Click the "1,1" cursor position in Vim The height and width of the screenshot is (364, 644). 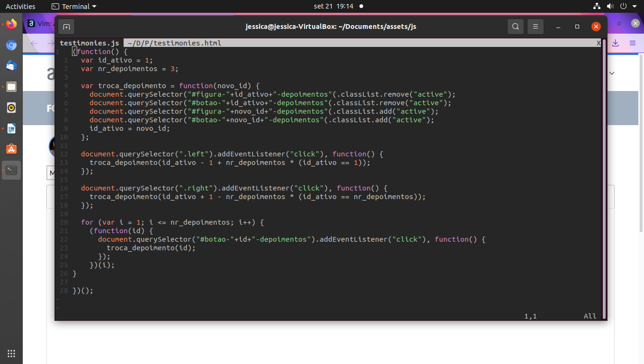tap(530, 316)
